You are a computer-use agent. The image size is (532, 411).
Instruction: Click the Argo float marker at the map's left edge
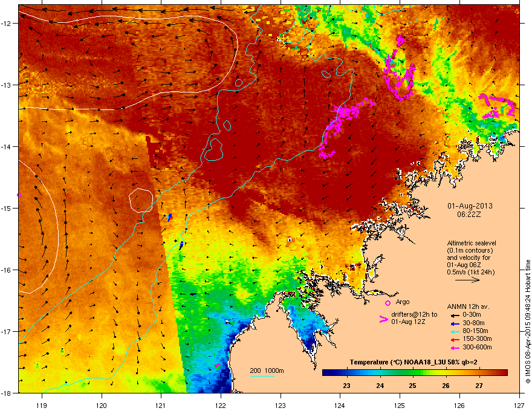(x=19, y=195)
